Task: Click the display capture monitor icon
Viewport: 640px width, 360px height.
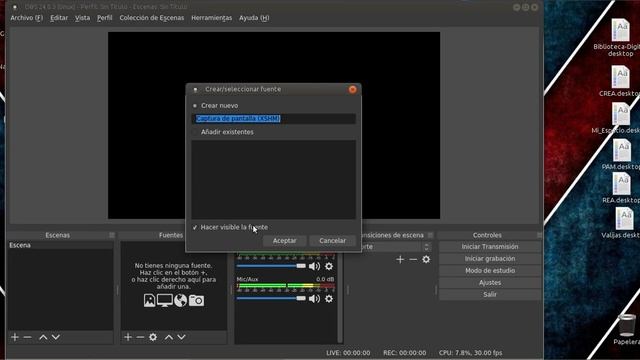Action: pyautogui.click(x=164, y=300)
